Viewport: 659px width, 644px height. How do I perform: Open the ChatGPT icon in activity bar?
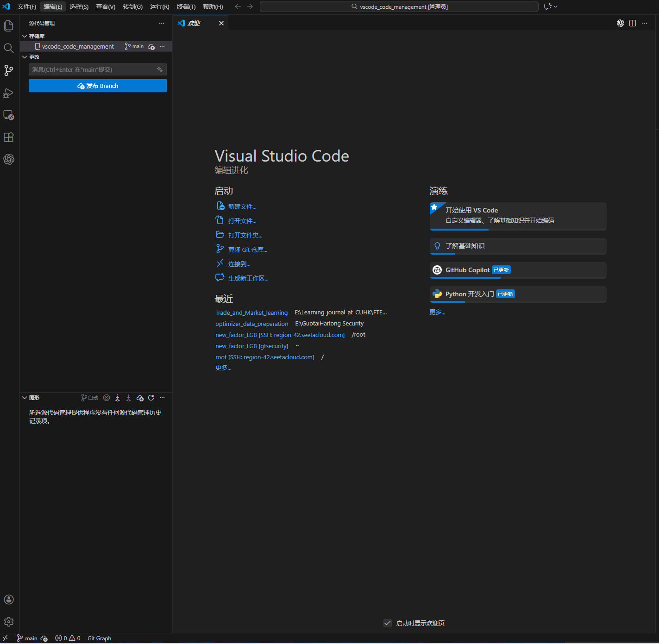tap(8, 159)
